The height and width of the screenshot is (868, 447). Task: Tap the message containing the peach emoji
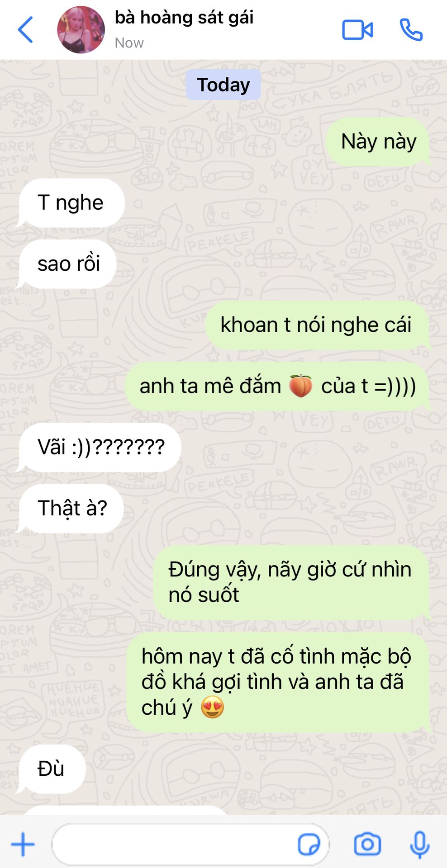click(x=277, y=386)
